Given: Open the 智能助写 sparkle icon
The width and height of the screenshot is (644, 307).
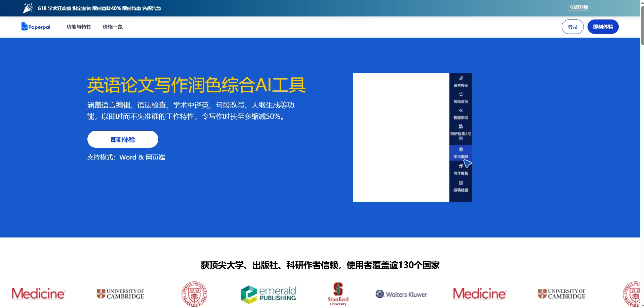Looking at the screenshot, I should point(461,111).
